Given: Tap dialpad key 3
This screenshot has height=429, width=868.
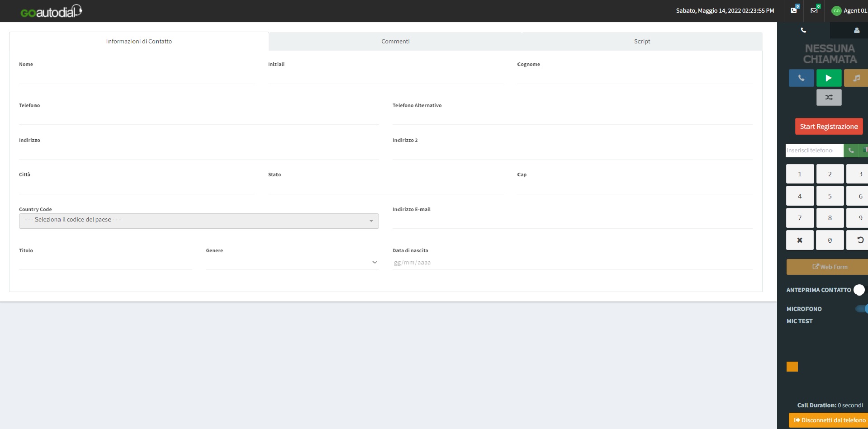Looking at the screenshot, I should 858,174.
